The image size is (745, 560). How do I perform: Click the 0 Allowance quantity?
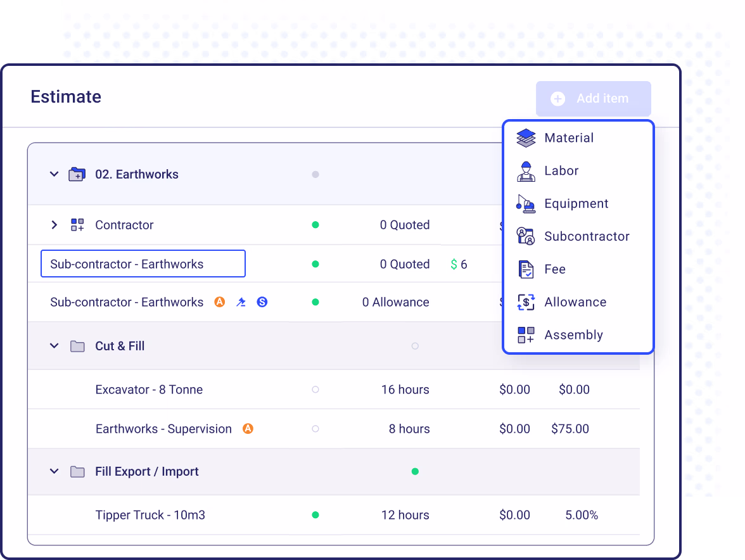396,302
